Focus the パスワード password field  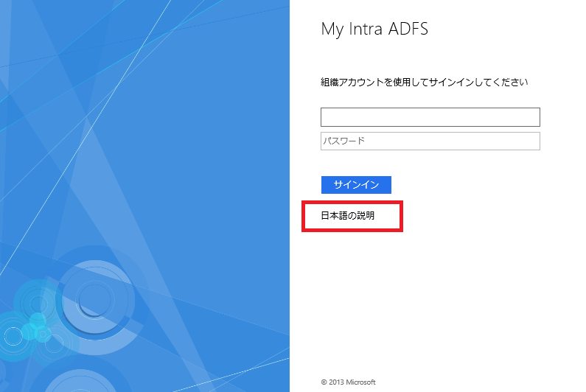pyautogui.click(x=430, y=141)
